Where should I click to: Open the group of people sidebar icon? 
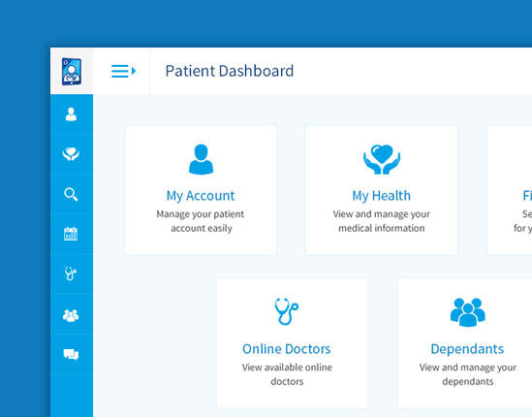tap(71, 315)
